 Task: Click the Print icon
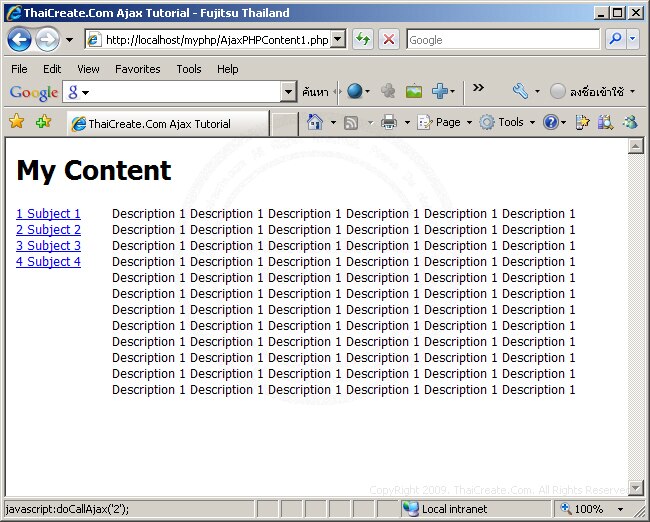point(388,122)
